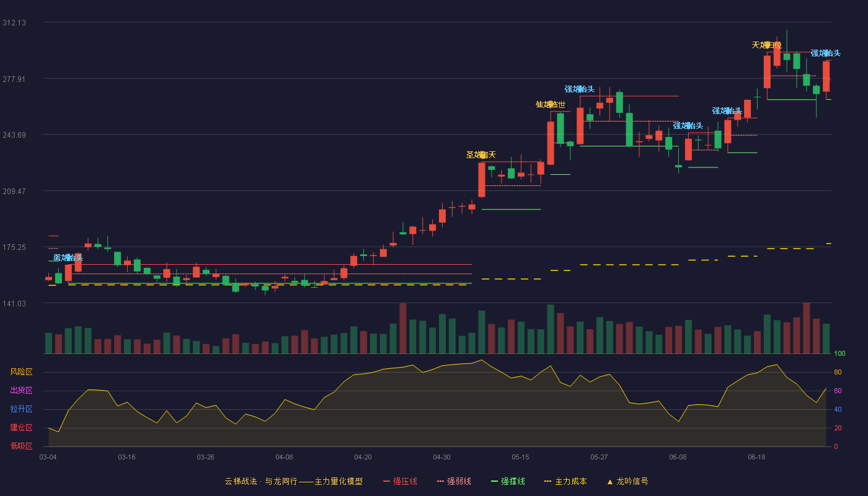Click the 40 indicator axis value
Viewport: 868px width, 496px height.
tap(838, 409)
